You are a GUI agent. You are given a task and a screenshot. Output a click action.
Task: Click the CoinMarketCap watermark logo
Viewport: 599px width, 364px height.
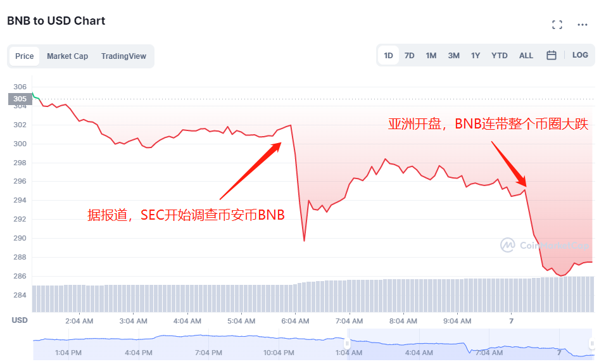(x=545, y=245)
